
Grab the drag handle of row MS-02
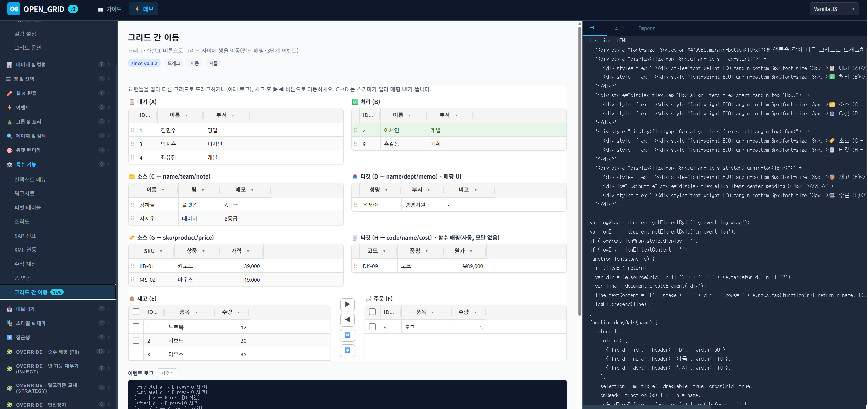(x=132, y=279)
